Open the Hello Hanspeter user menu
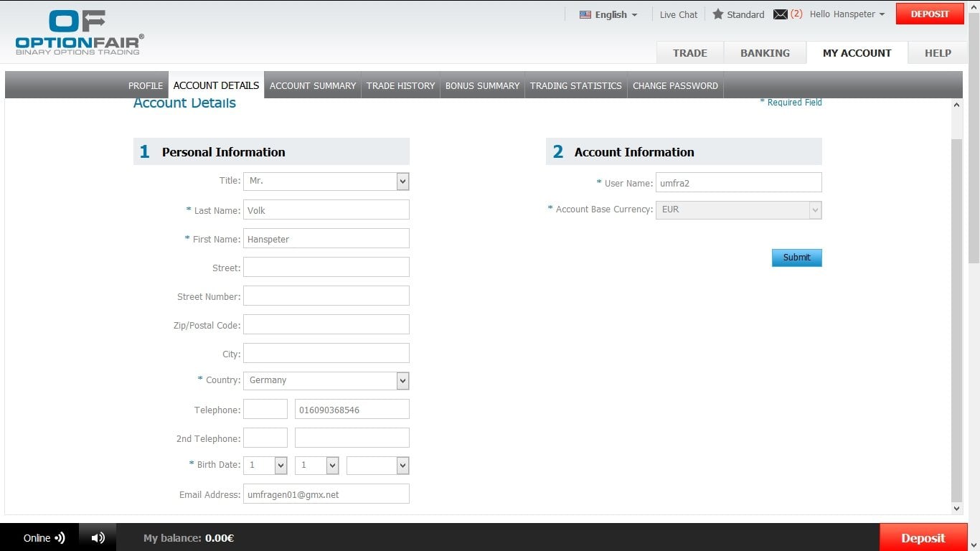 tap(847, 14)
